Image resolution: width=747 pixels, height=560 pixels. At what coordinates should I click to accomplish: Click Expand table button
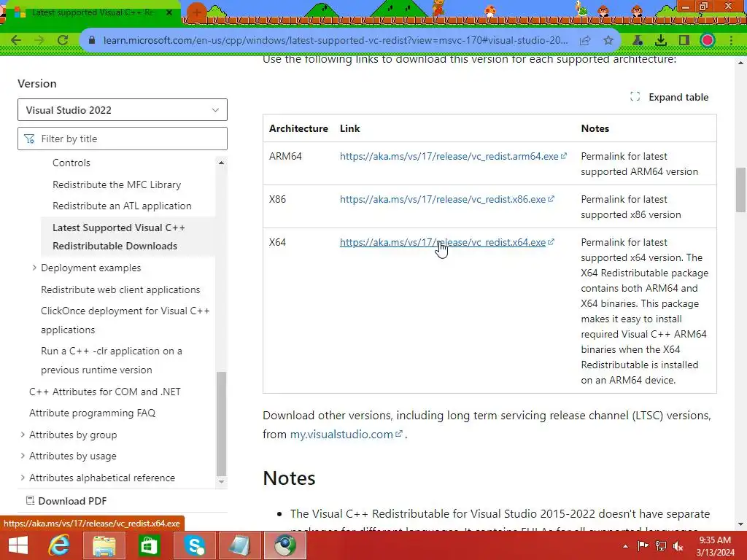click(x=670, y=97)
